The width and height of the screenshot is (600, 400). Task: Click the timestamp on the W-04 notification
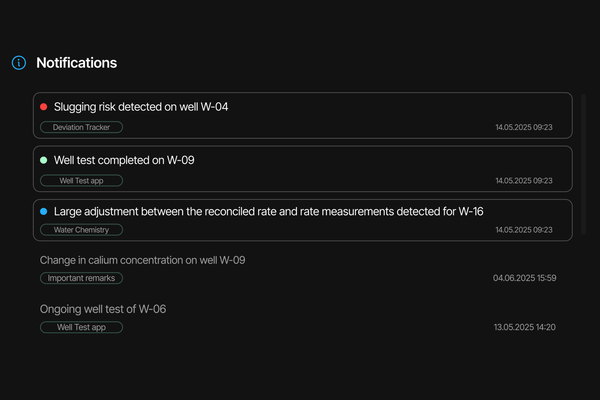click(x=524, y=128)
